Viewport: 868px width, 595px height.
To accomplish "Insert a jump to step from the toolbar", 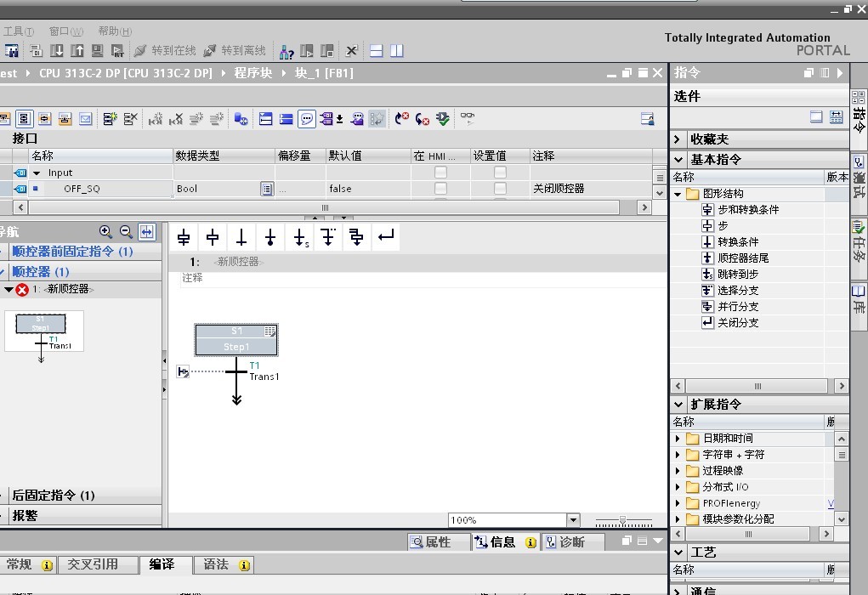I will pos(299,238).
